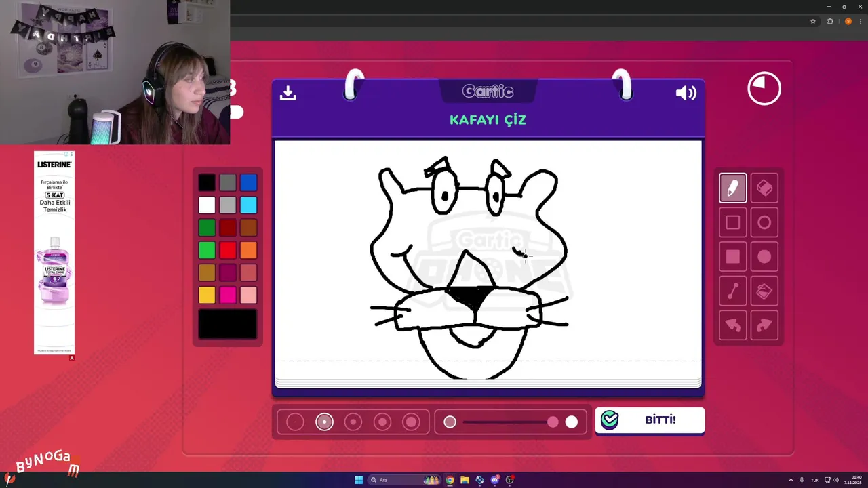The image size is (868, 488).
Task: Open the Windows Start menu
Action: (x=359, y=480)
